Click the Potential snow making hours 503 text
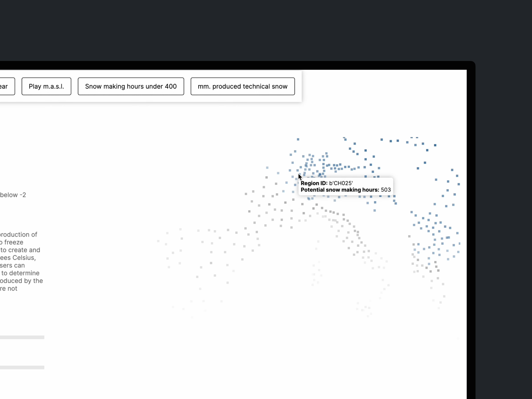 click(x=346, y=190)
